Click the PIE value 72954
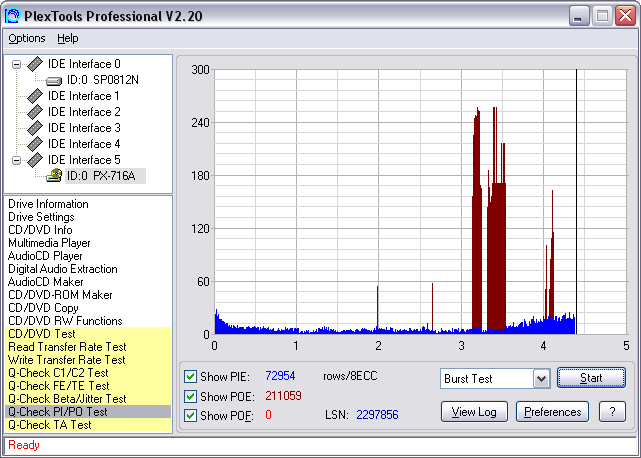Image resolution: width=641 pixels, height=458 pixels. 280,376
